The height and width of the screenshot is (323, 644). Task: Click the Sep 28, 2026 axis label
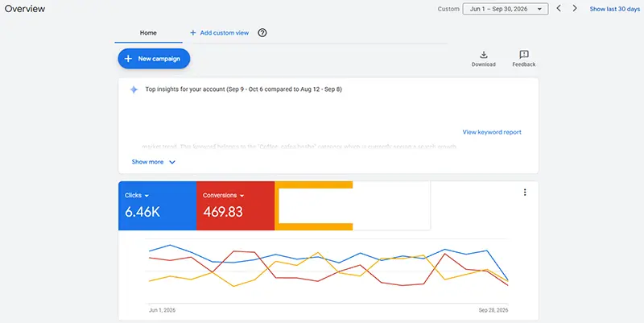pos(493,310)
